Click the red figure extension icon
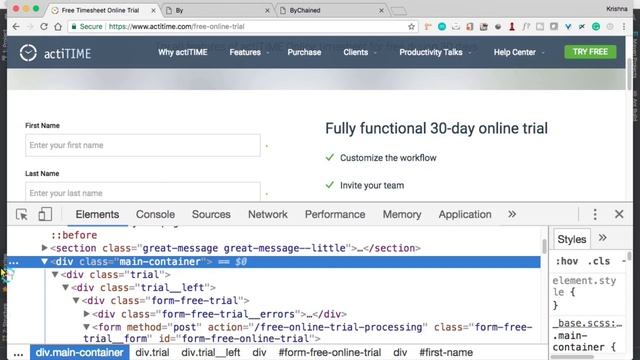 (512, 27)
